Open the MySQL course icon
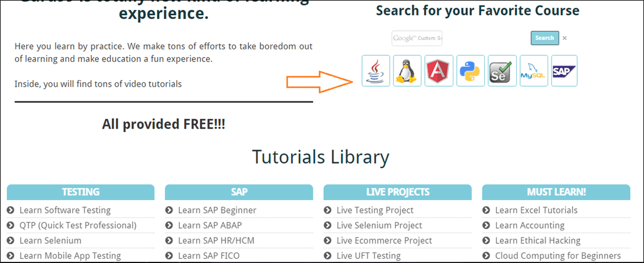This screenshot has height=263, width=644. pyautogui.click(x=534, y=71)
